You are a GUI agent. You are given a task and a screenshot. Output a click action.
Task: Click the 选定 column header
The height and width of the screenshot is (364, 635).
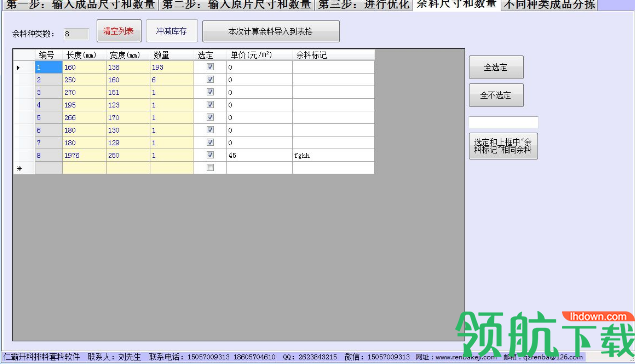coord(210,55)
